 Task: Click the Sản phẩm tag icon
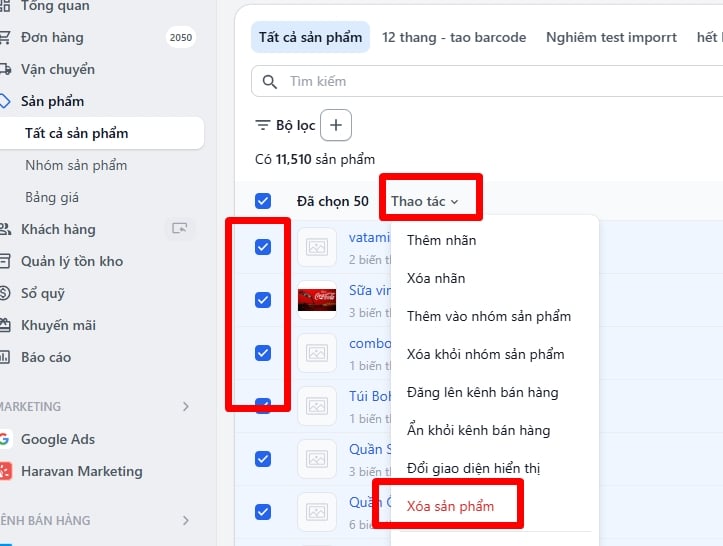click(x=5, y=101)
